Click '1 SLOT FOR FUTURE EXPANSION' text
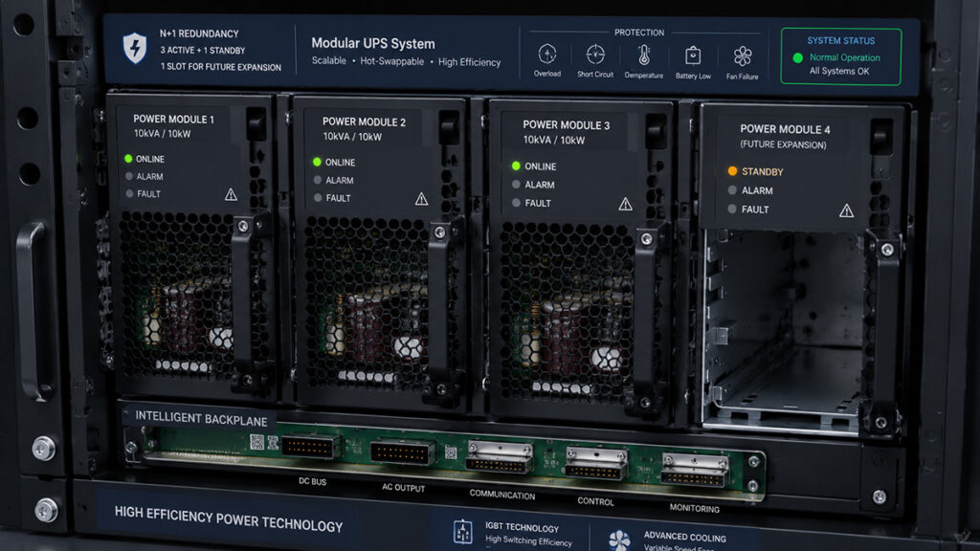The height and width of the screenshot is (551, 980). click(x=221, y=67)
